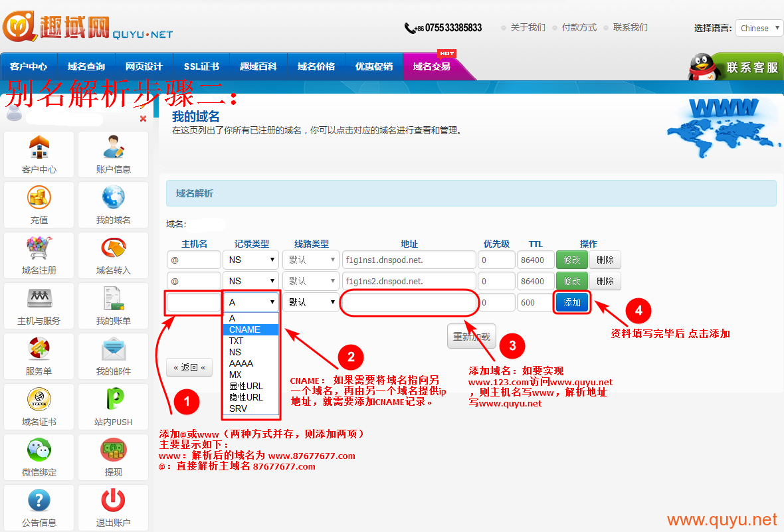Image resolution: width=784 pixels, height=532 pixels.
Task: Click the 趣域网 site logo
Action: coord(88,25)
